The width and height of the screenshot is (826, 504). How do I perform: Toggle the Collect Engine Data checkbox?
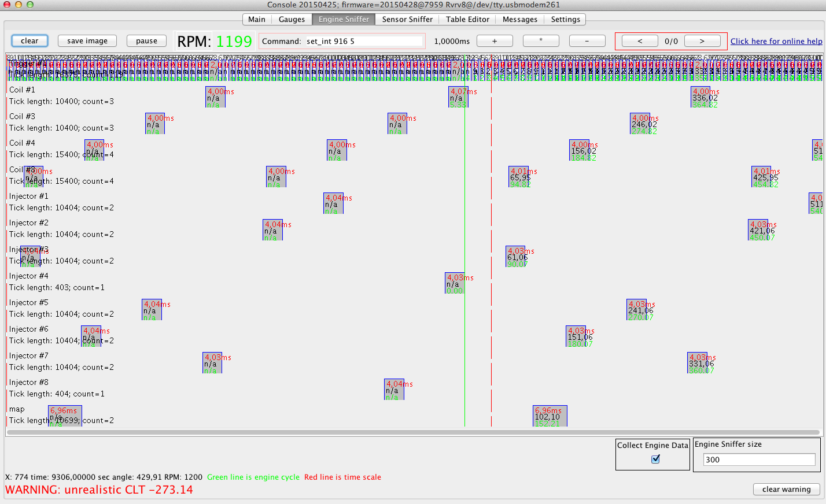(655, 459)
